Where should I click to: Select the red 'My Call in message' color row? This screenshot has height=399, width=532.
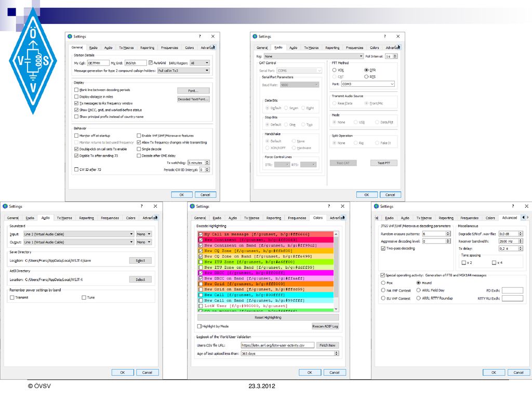(x=265, y=234)
